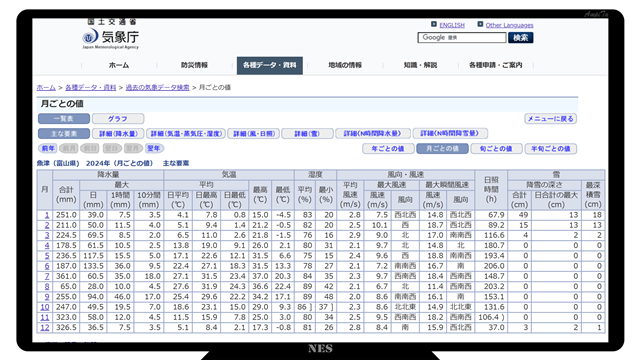Open month 11 link in the table
640x360 pixels.
click(45, 317)
